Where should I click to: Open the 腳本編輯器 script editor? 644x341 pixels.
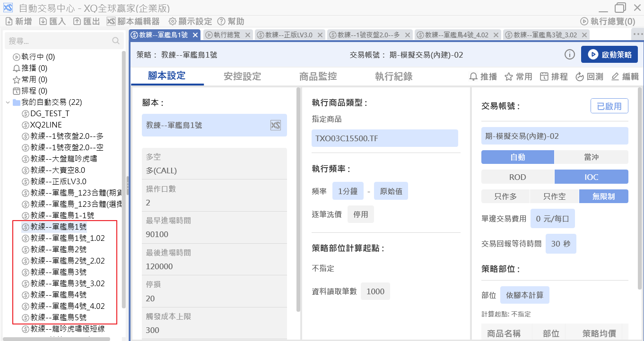pyautogui.click(x=133, y=21)
